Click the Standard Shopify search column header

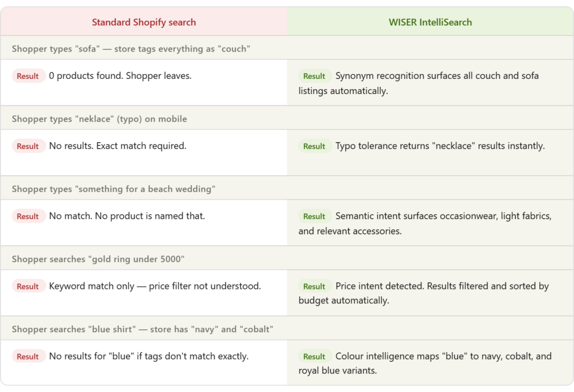coord(143,22)
